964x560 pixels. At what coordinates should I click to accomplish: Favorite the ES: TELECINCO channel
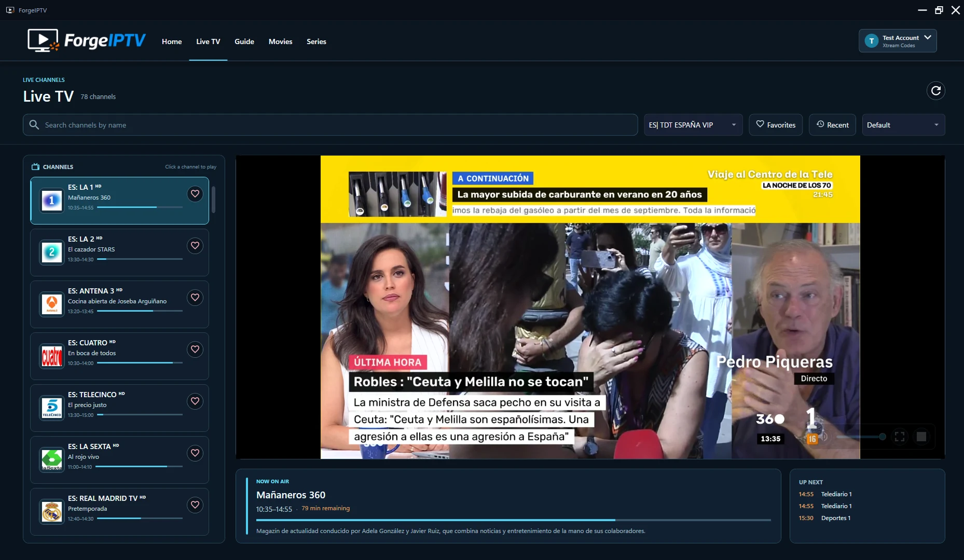coord(195,401)
